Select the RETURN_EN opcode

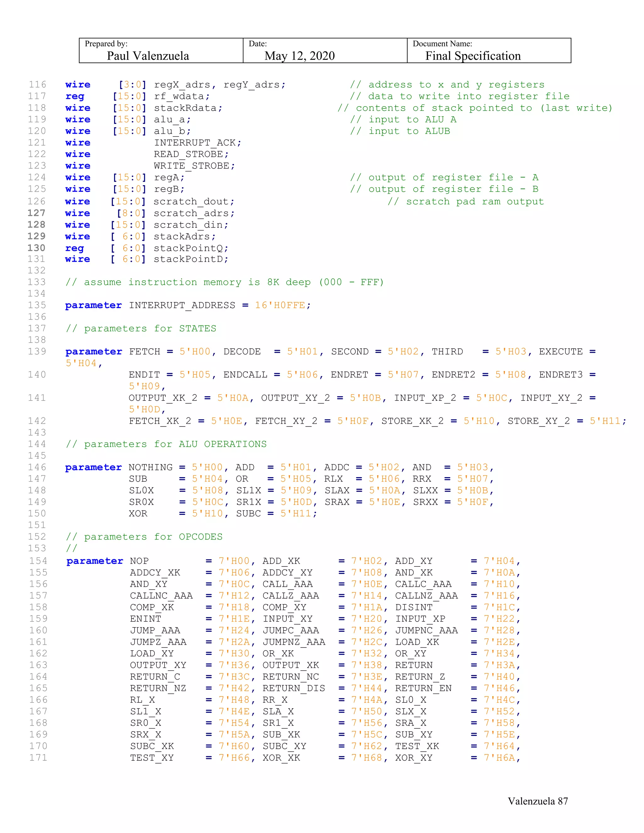[x=423, y=688]
